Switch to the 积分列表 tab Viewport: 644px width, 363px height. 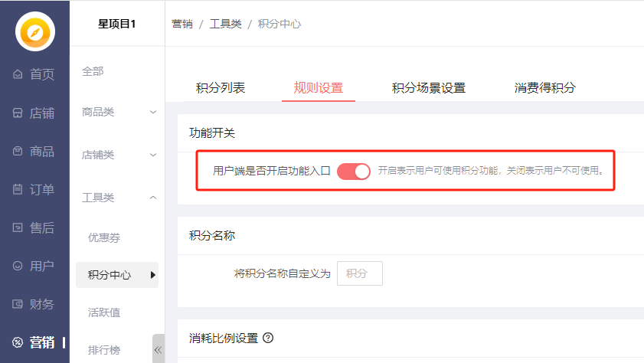tap(221, 87)
